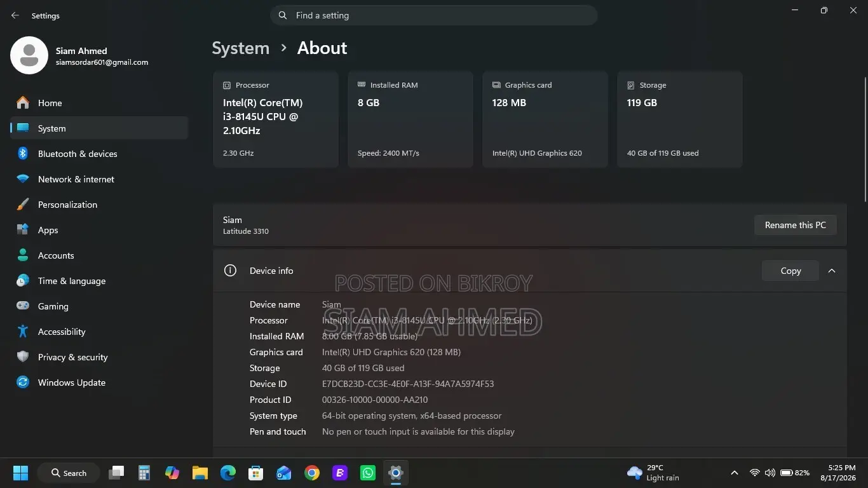Open the Windows Update page

[x=99, y=383]
